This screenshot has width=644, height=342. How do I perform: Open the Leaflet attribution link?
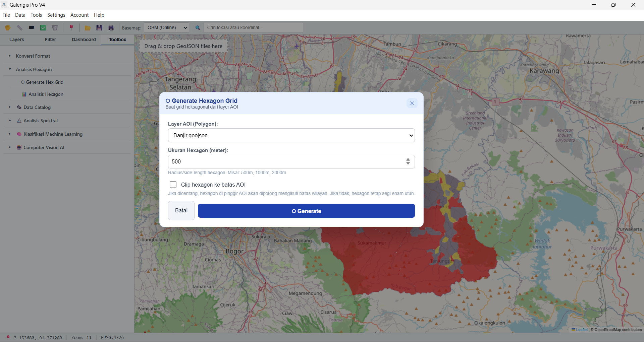[x=580, y=330]
